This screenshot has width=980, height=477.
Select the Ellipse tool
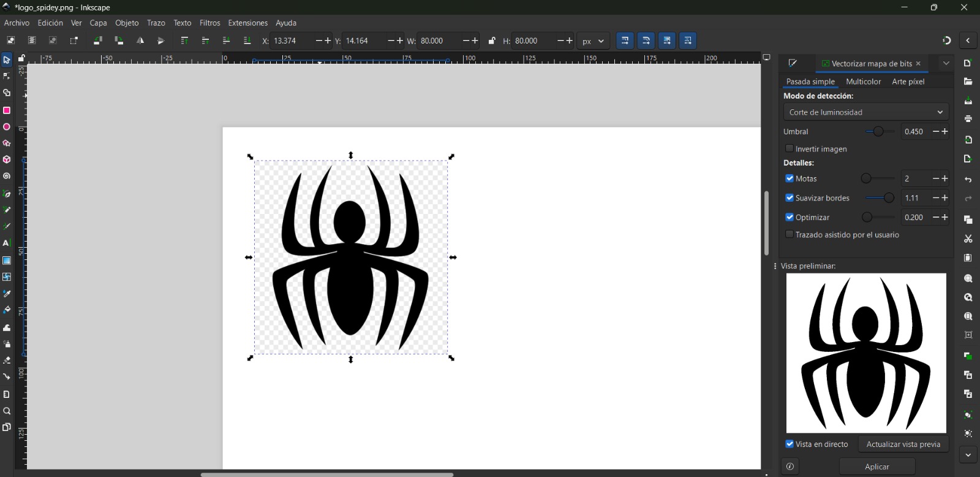pos(7,128)
